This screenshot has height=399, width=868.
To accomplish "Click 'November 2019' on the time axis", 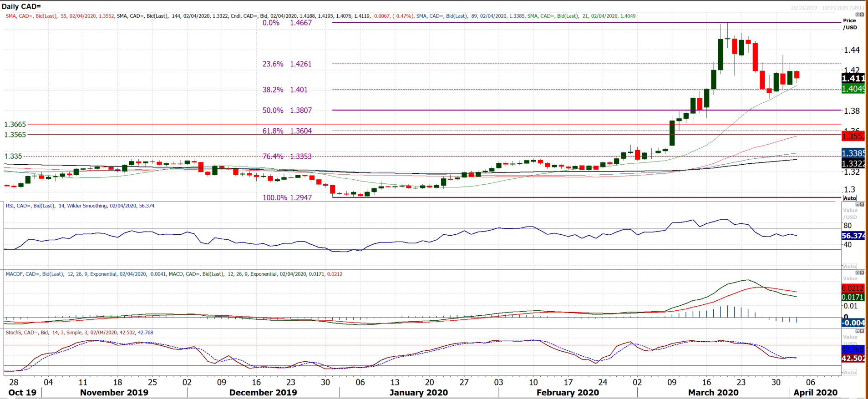I will click(x=114, y=392).
